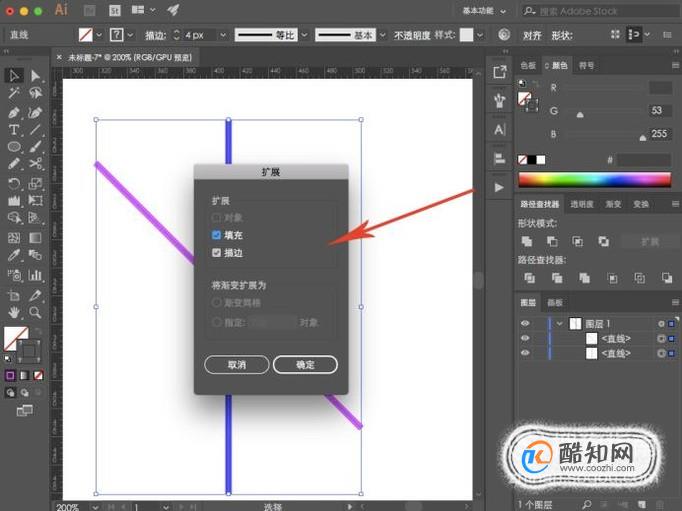Pick the Scissors tool
Viewport: 682px width, 511px height.
(35, 164)
